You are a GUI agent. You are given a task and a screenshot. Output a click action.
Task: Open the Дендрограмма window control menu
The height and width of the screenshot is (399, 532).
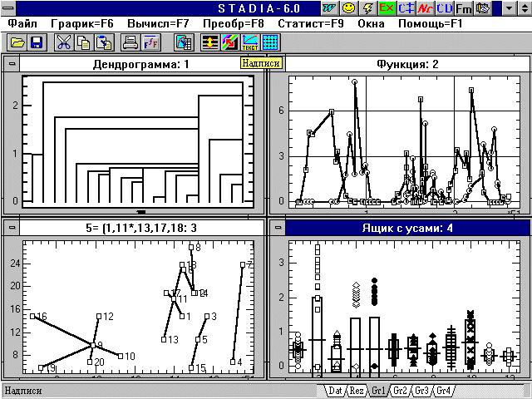point(11,65)
